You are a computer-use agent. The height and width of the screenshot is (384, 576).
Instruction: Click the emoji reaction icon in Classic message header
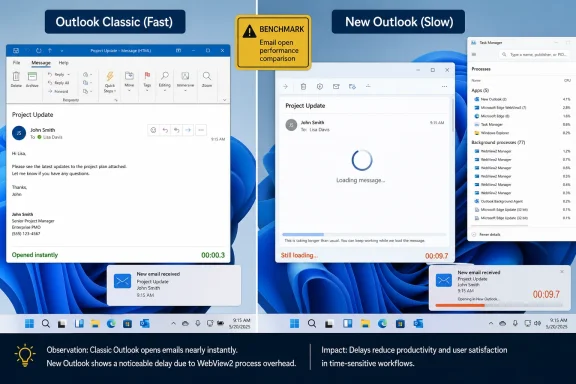[x=154, y=130]
